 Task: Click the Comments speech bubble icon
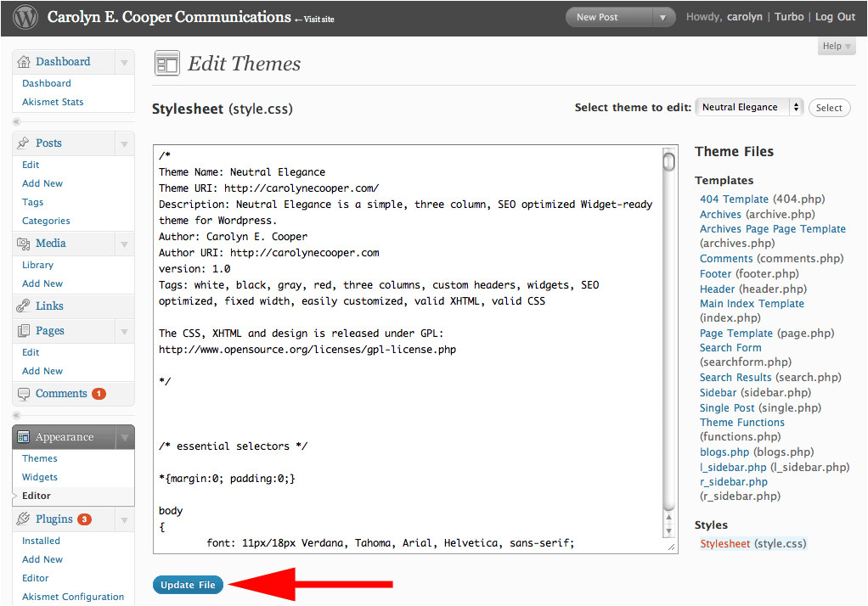coord(23,394)
